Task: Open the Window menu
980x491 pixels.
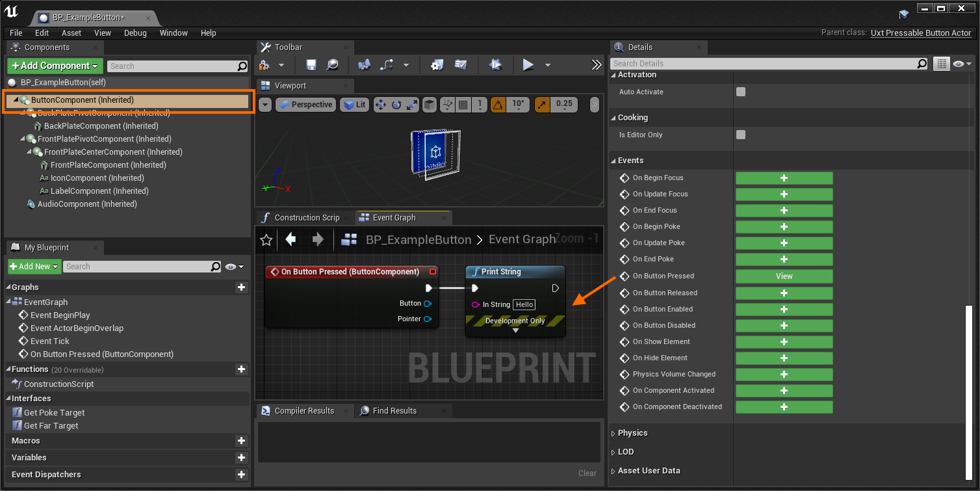Action: point(174,33)
